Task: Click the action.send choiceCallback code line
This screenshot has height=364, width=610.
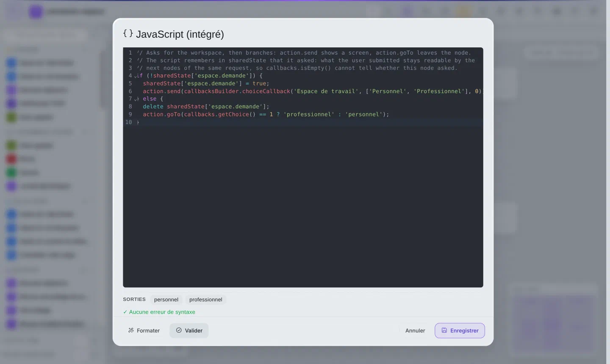Action: pyautogui.click(x=313, y=91)
